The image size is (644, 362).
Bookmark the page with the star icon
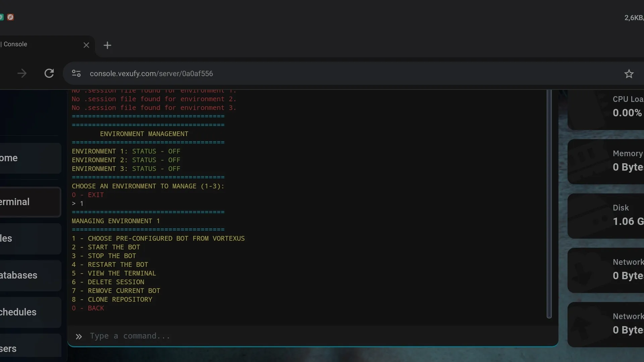click(629, 73)
